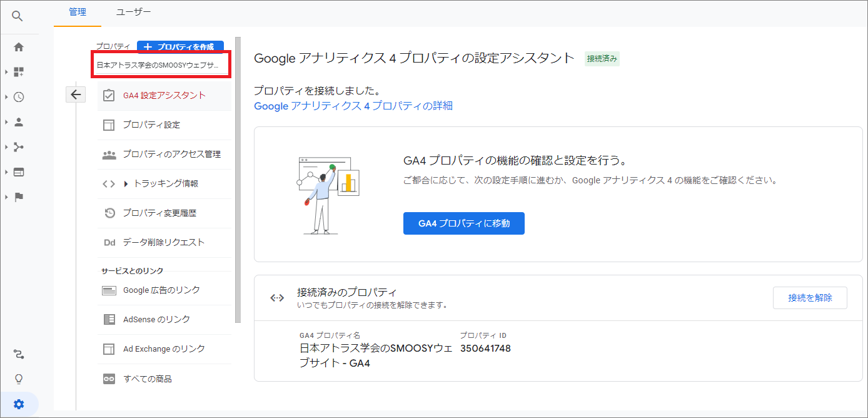
Task: Expand the Realtime section arrow
Action: click(6, 97)
